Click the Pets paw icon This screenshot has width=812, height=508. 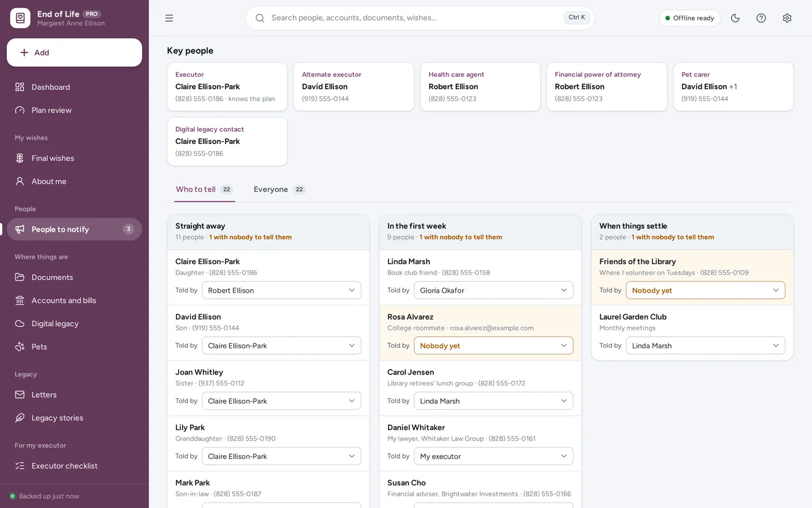click(x=20, y=347)
